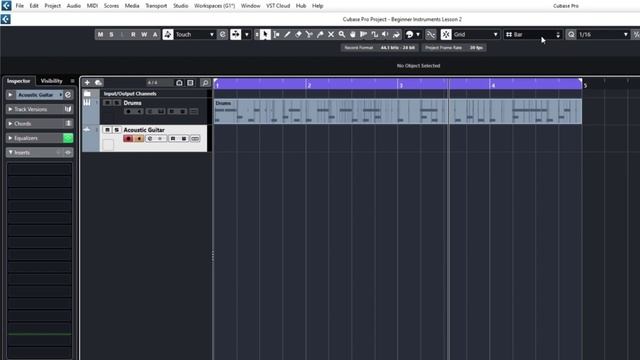This screenshot has width=640, height=360.
Task: Click the Cubase logo in project window
Action: 5,19
